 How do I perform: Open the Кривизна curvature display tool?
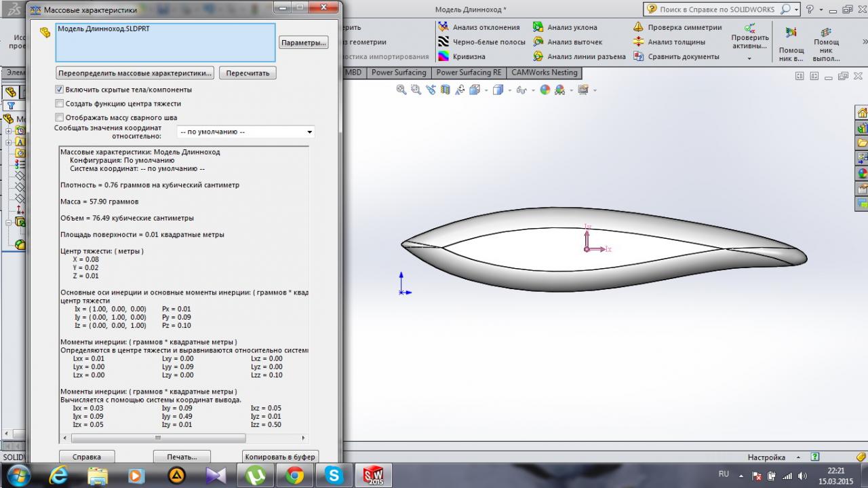(443, 57)
